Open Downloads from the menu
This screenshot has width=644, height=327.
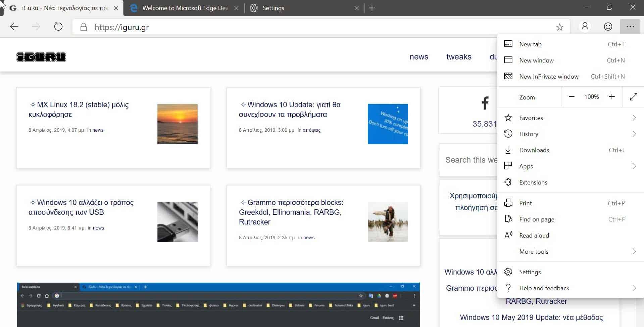pos(571,150)
